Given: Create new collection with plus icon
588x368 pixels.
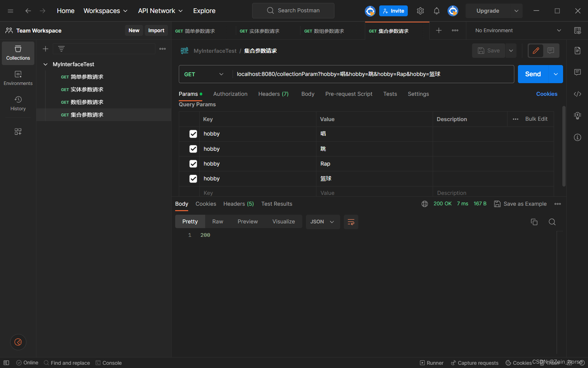Looking at the screenshot, I should tap(46, 49).
